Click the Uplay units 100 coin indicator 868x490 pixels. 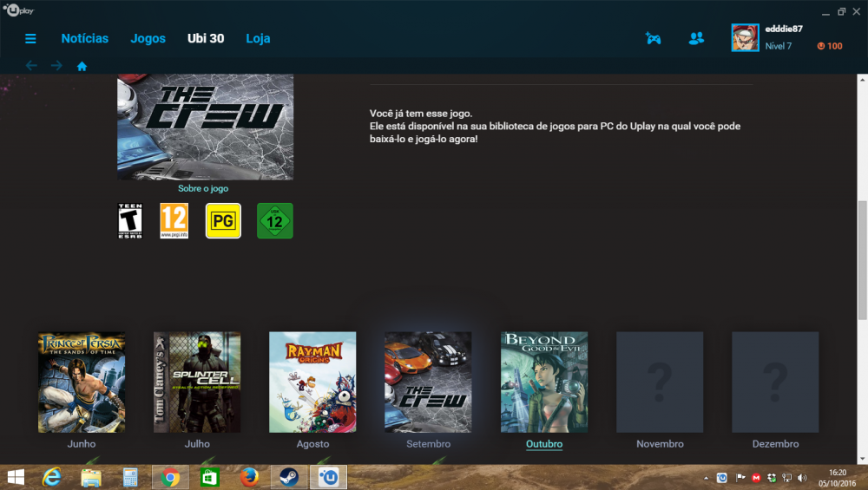(829, 46)
